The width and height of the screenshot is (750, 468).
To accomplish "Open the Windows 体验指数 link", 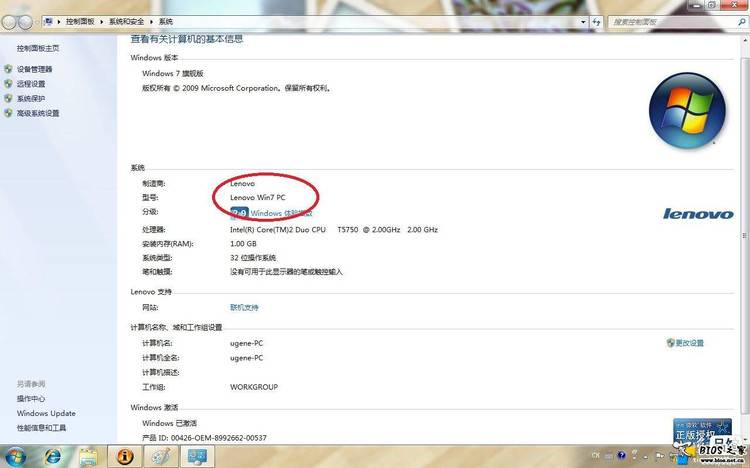I will [x=281, y=213].
